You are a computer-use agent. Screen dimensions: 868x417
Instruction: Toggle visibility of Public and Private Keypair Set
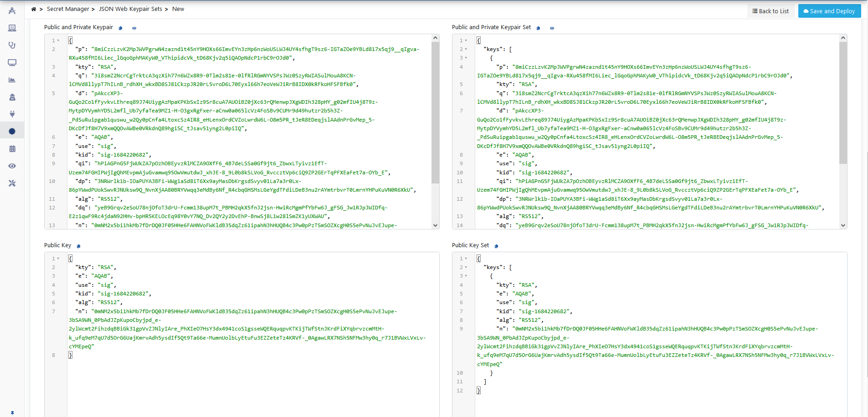(x=552, y=28)
